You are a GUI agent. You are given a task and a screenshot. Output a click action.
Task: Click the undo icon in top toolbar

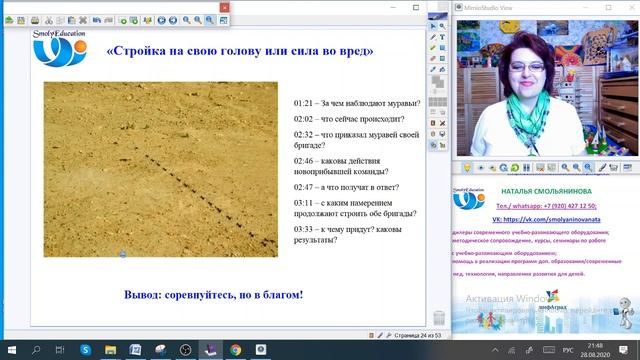point(97,20)
